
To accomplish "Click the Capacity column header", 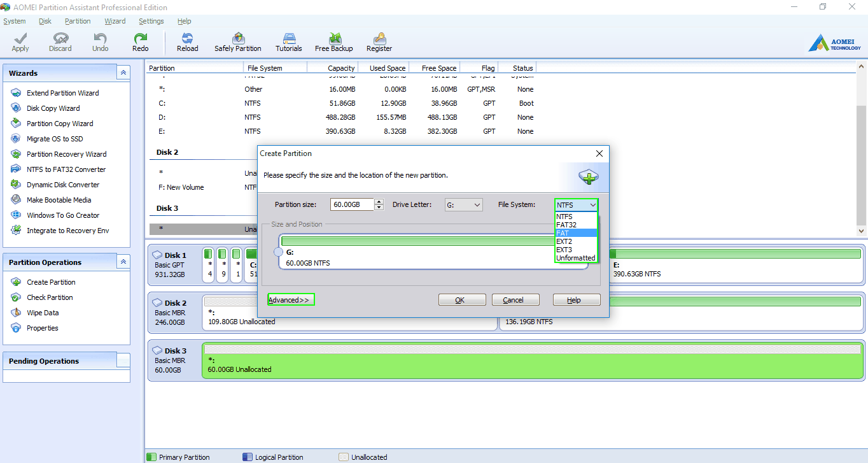I will point(332,68).
